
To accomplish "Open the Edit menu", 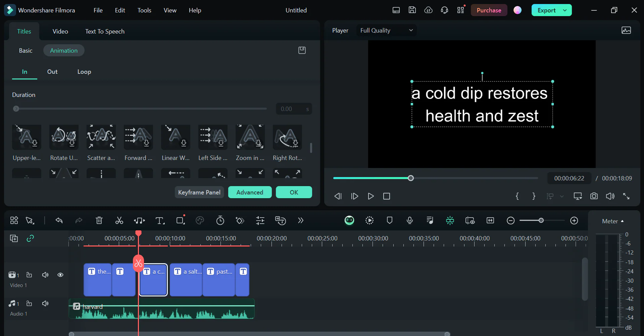I will pos(120,10).
